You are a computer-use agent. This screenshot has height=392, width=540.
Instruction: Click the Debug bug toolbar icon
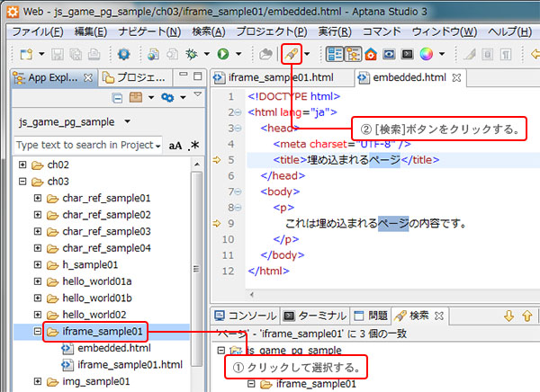click(192, 54)
